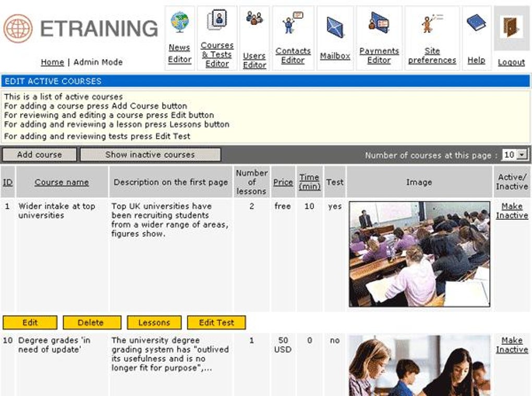Show inactive courses
The width and height of the screenshot is (532, 396).
click(x=150, y=154)
